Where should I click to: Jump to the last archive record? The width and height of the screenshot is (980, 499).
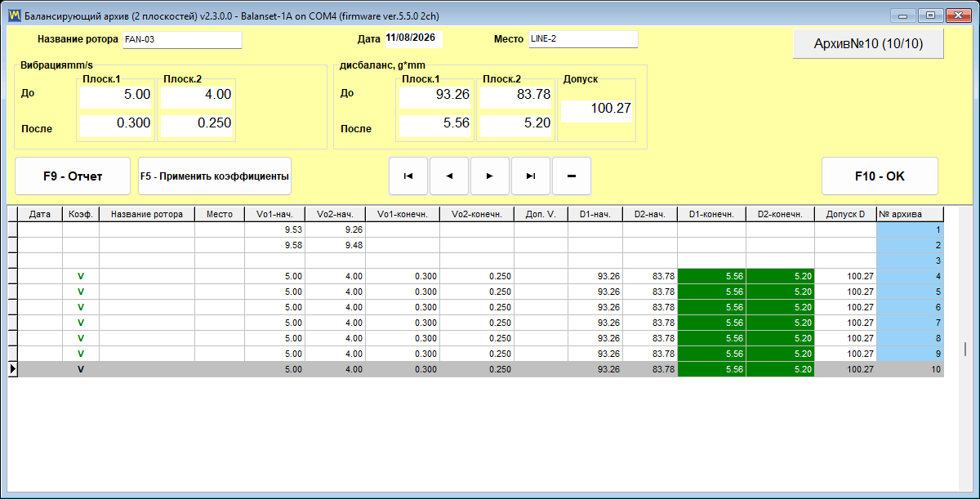pos(531,176)
